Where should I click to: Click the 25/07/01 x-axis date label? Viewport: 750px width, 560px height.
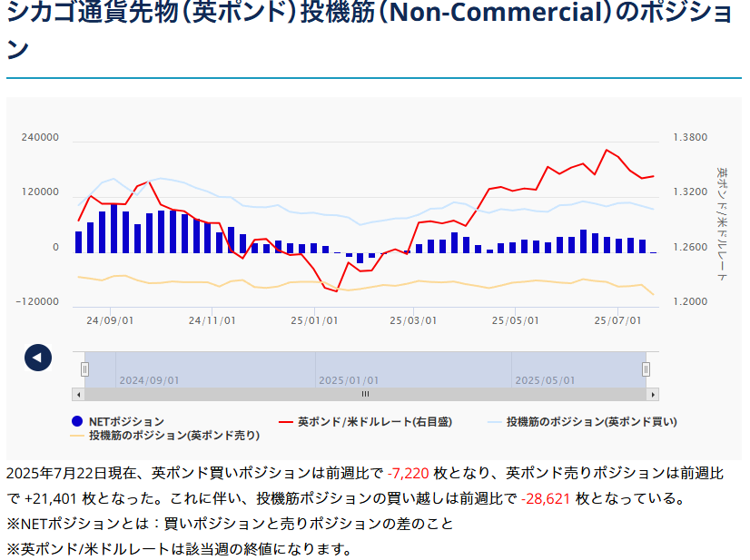617,320
